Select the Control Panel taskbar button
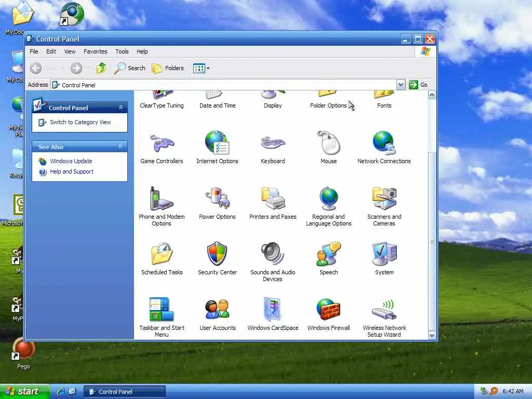 (x=125, y=392)
